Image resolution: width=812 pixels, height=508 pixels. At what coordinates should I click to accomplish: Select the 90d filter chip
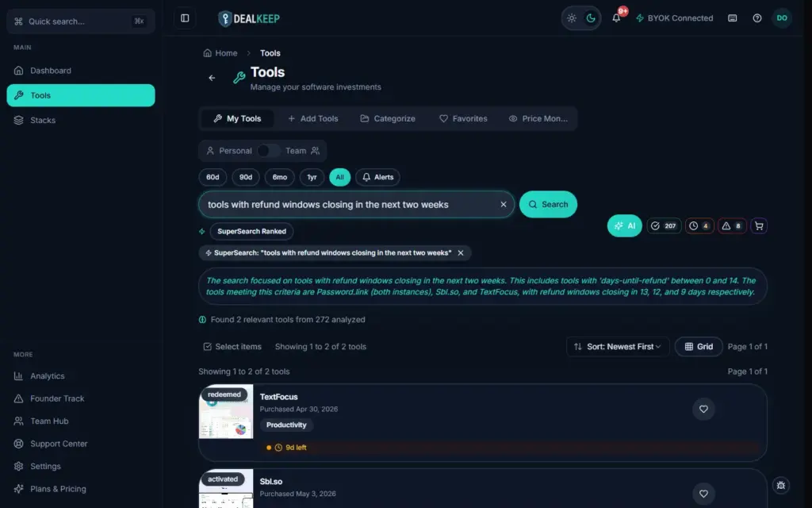coord(246,177)
